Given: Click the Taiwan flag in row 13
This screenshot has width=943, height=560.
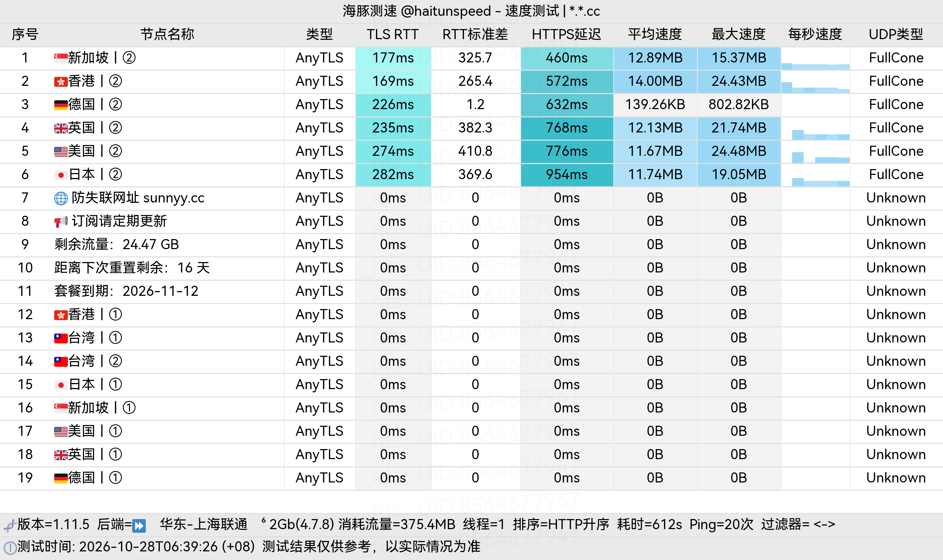Looking at the screenshot, I should click(x=61, y=338).
